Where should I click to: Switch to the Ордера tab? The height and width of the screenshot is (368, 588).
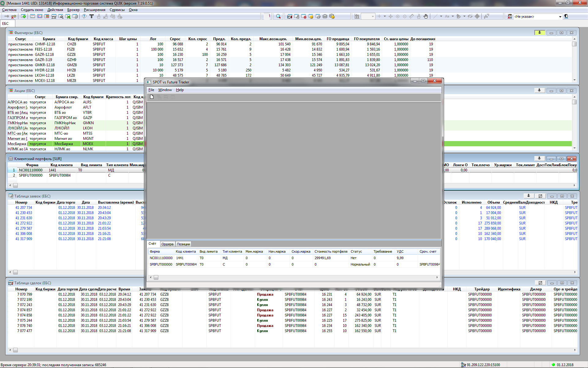167,244
